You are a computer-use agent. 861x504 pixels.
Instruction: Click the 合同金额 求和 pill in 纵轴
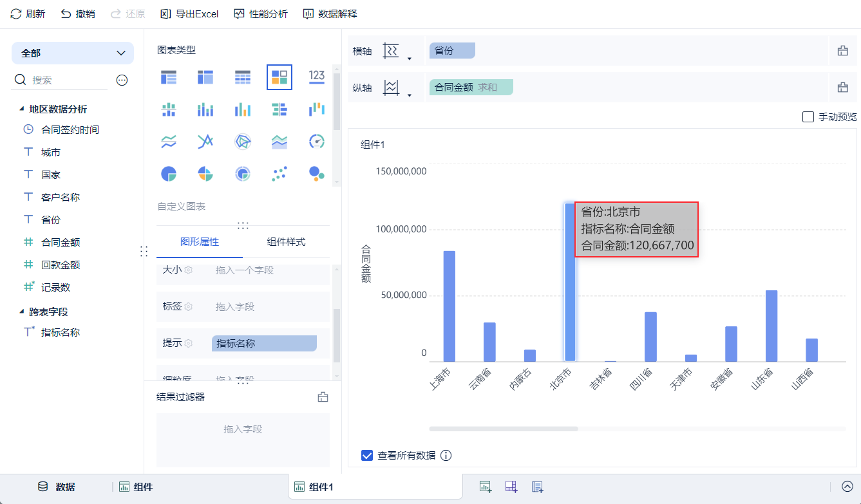471,88
